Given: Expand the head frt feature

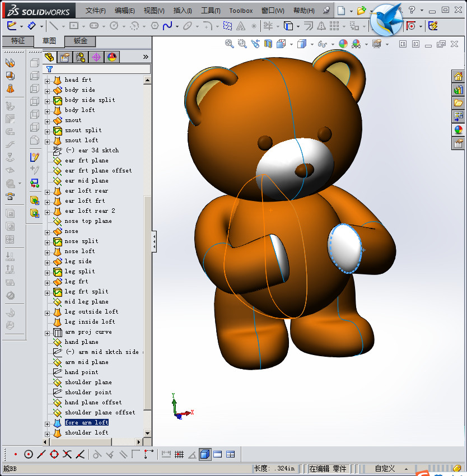Looking at the screenshot, I should (x=48, y=81).
